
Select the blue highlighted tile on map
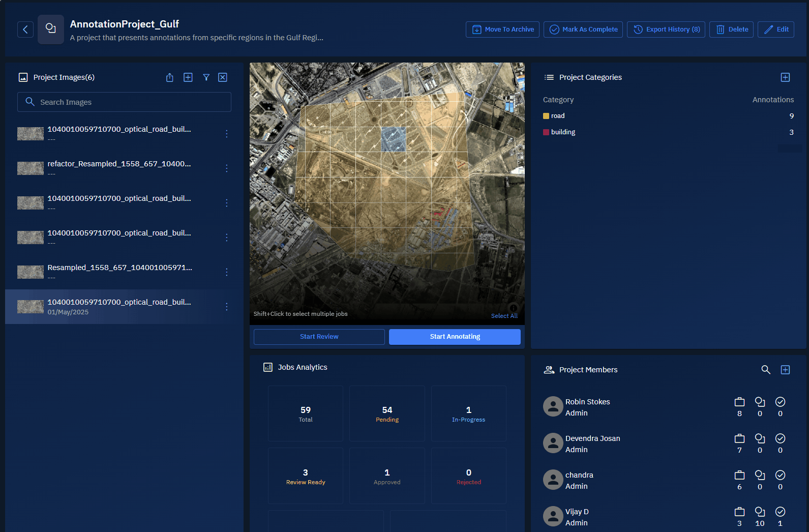pyautogui.click(x=394, y=139)
